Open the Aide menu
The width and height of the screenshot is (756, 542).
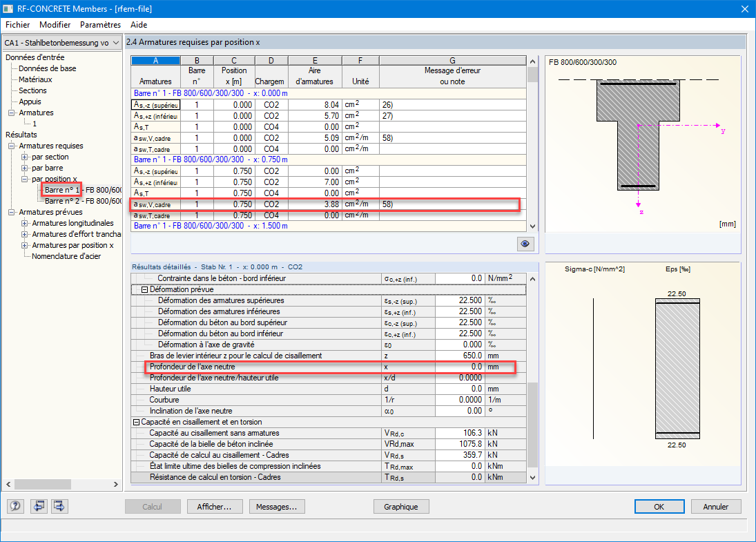139,25
